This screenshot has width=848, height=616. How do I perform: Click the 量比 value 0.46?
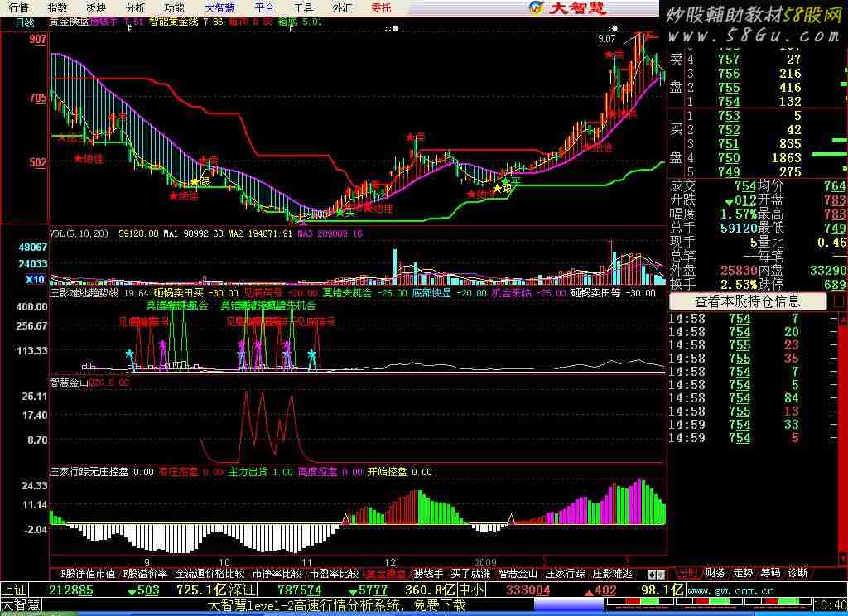click(832, 243)
